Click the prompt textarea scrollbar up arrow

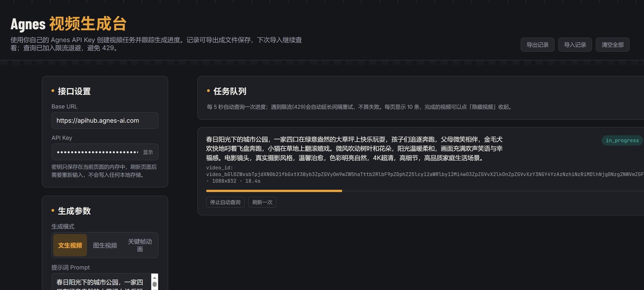tap(155, 277)
